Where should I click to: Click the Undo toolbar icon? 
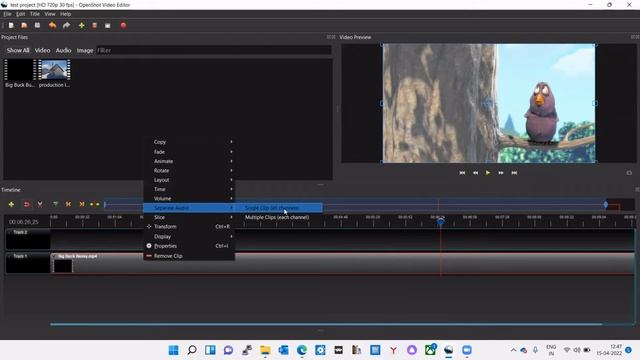52,25
